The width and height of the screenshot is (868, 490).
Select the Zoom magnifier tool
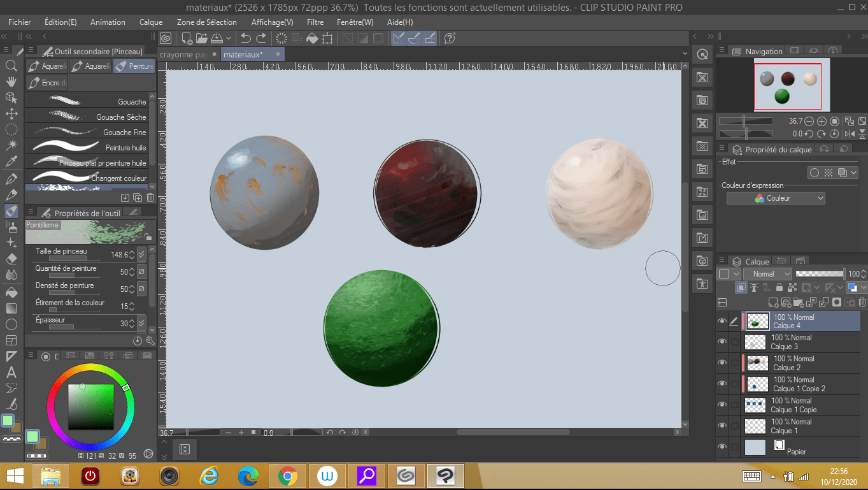pos(11,65)
